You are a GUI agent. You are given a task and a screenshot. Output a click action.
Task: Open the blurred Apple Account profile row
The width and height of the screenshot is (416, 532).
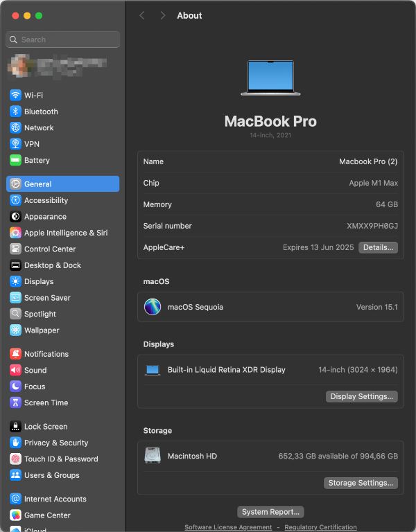pos(58,66)
